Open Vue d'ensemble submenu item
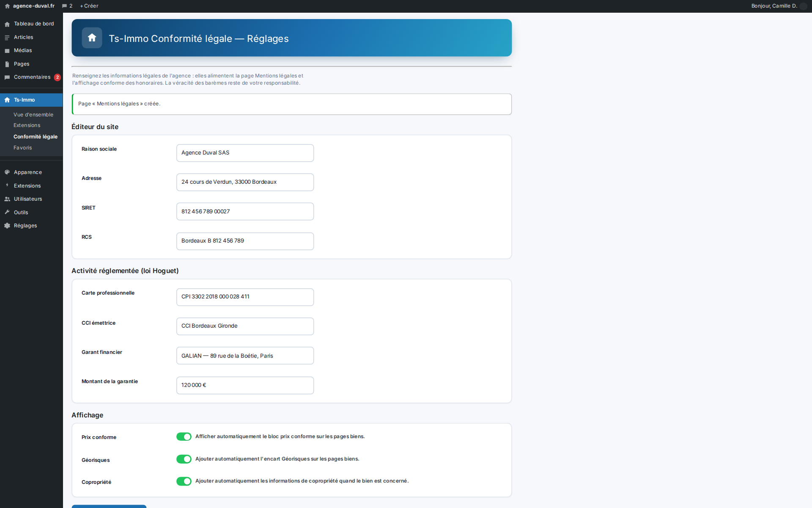The width and height of the screenshot is (812, 508). [x=33, y=115]
